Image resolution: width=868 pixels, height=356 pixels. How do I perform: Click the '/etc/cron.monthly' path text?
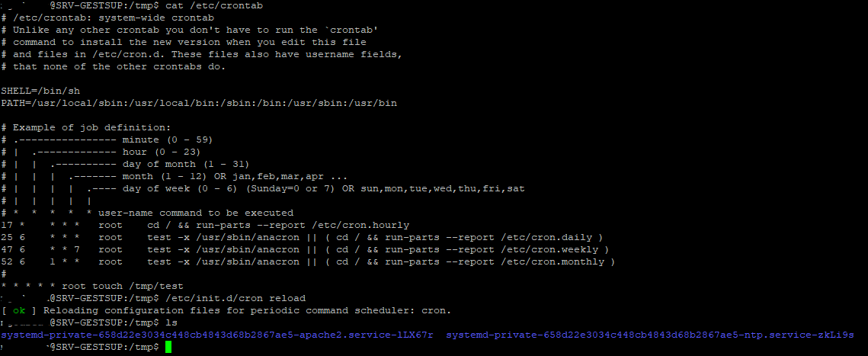pos(553,261)
